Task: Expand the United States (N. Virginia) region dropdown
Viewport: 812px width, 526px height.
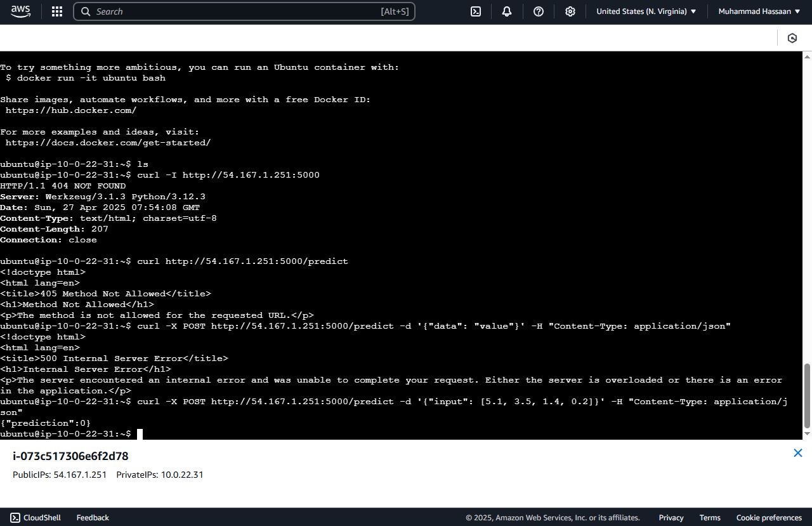Action: click(x=646, y=11)
